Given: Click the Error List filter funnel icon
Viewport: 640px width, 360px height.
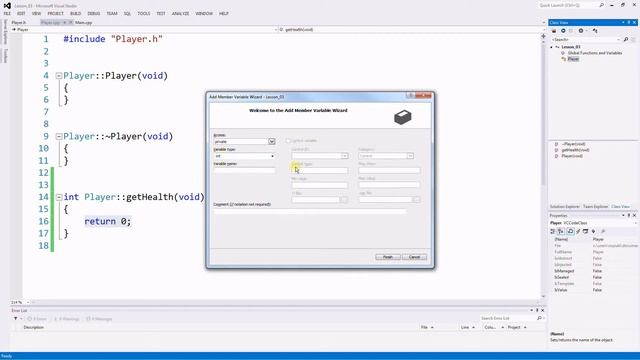Looking at the screenshot, I should click(x=16, y=318).
